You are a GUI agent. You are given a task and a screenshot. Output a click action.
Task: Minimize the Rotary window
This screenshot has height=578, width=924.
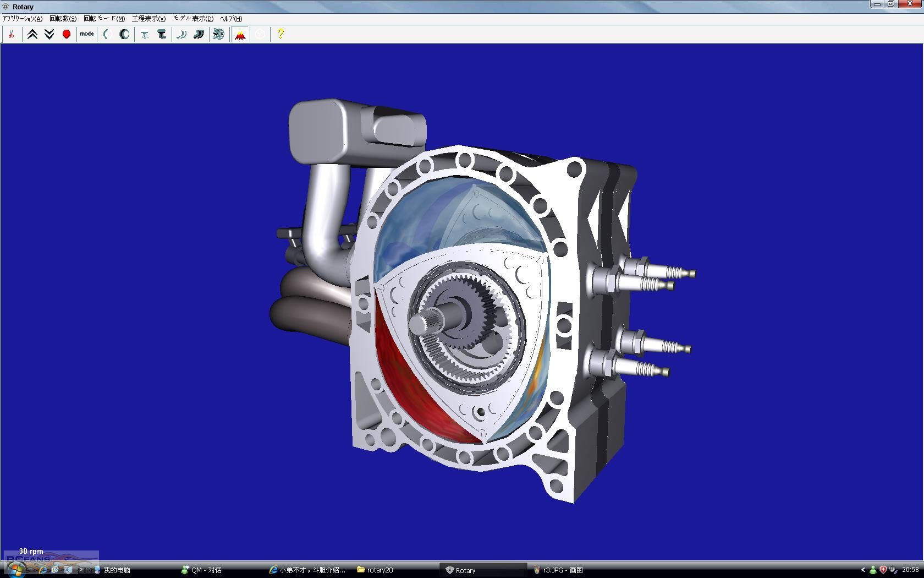click(877, 4)
